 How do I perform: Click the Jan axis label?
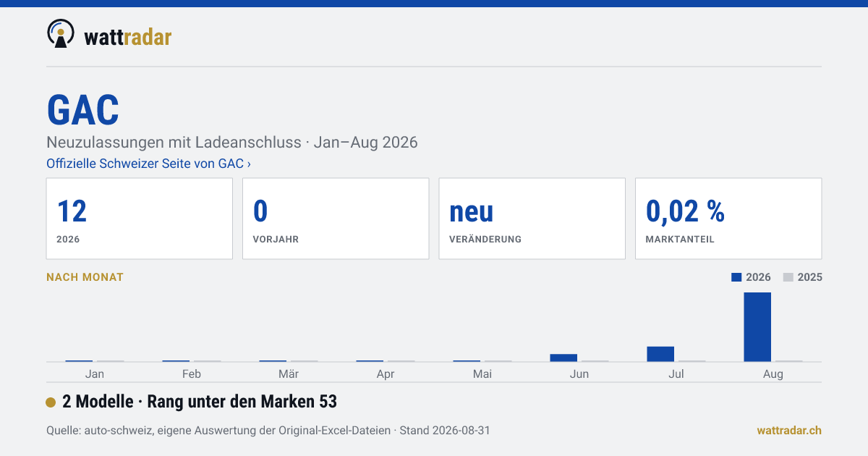95,374
